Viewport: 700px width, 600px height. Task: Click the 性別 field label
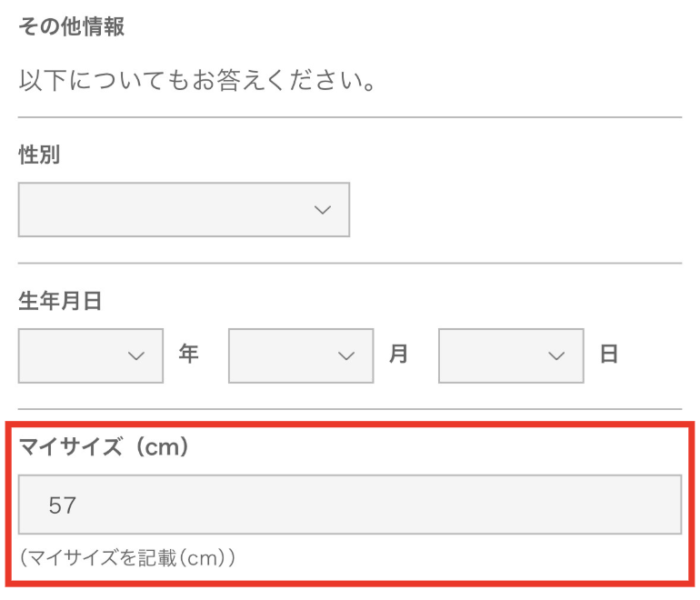tap(39, 155)
